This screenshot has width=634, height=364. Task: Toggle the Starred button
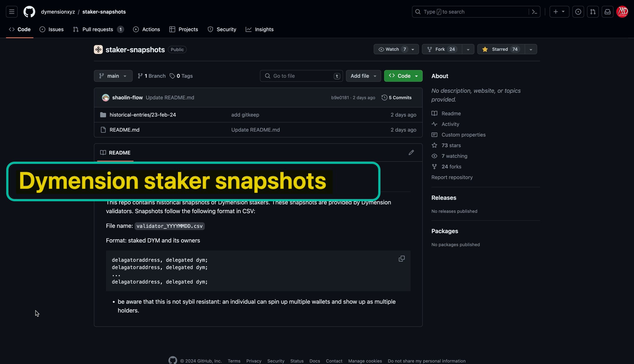coord(501,49)
